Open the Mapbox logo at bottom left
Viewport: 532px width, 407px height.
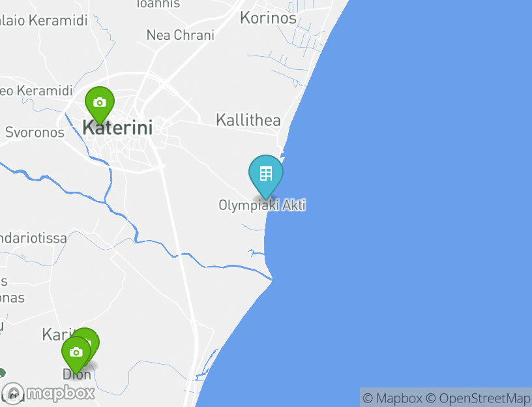pyautogui.click(x=48, y=393)
